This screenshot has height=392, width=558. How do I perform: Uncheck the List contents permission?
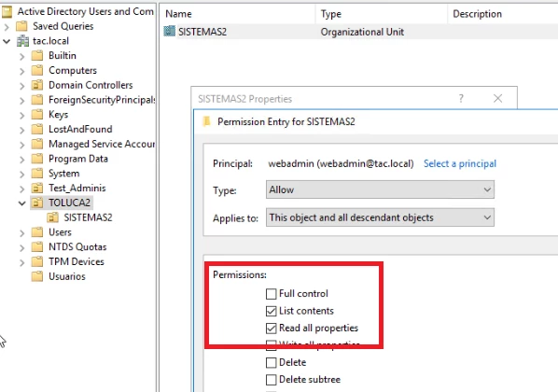coord(272,311)
